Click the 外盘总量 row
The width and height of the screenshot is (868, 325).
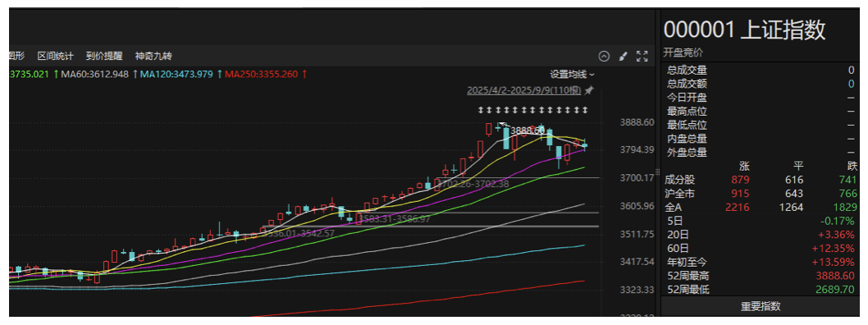761,153
